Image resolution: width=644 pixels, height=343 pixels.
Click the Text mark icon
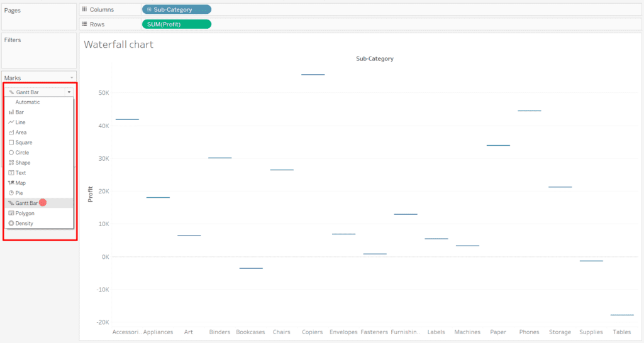pyautogui.click(x=11, y=173)
